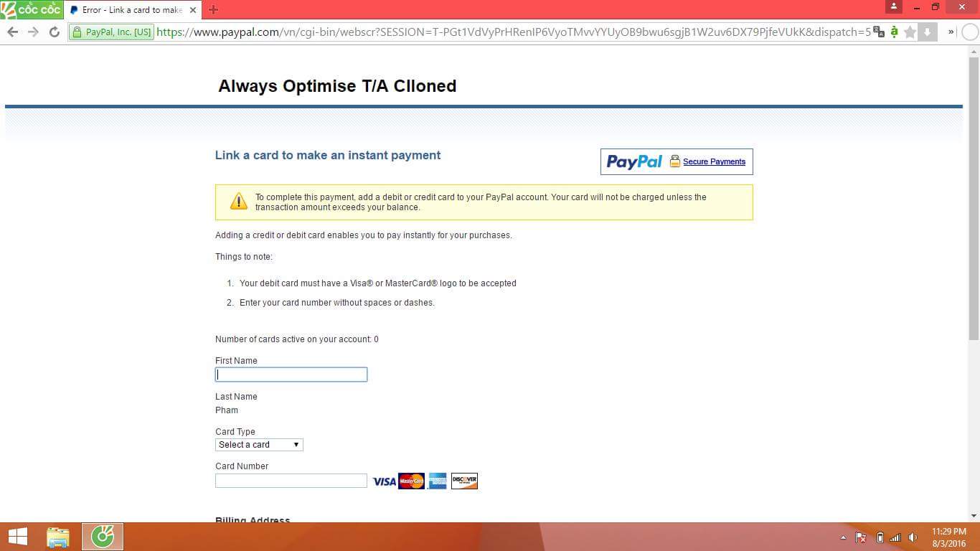Open the downloads arrow button
The image size is (980, 551).
pyautogui.click(x=927, y=32)
